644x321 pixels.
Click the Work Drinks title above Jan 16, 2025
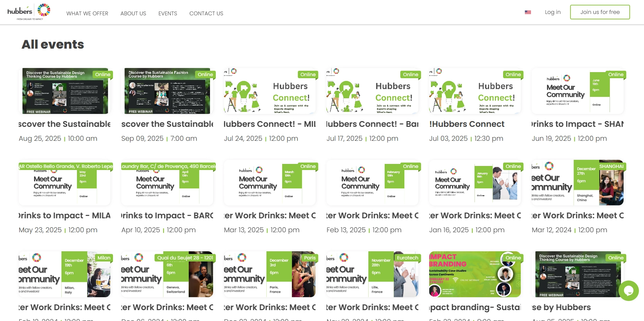point(475,216)
